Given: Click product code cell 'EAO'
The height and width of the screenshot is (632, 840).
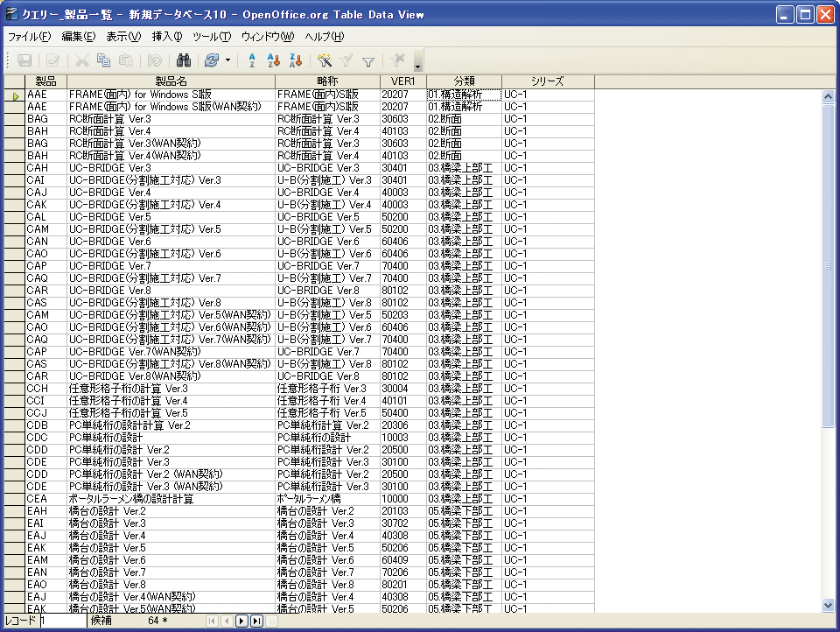Looking at the screenshot, I should (46, 585).
